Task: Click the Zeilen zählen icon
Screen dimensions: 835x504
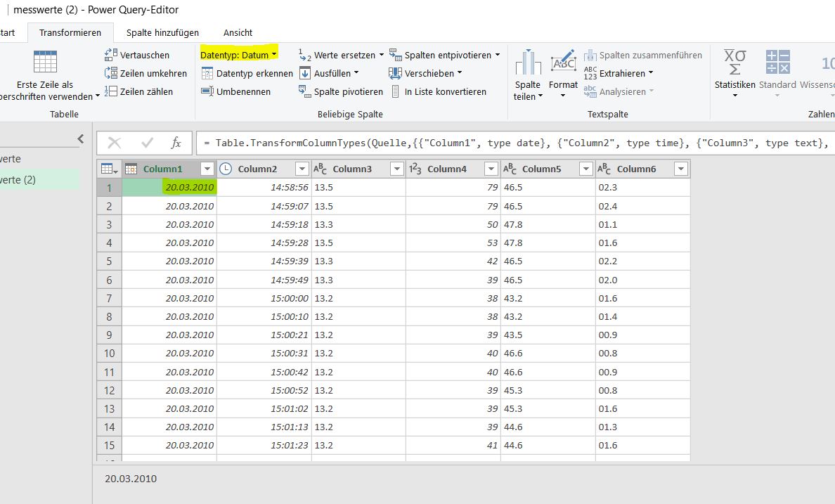Action: pyautogui.click(x=111, y=91)
